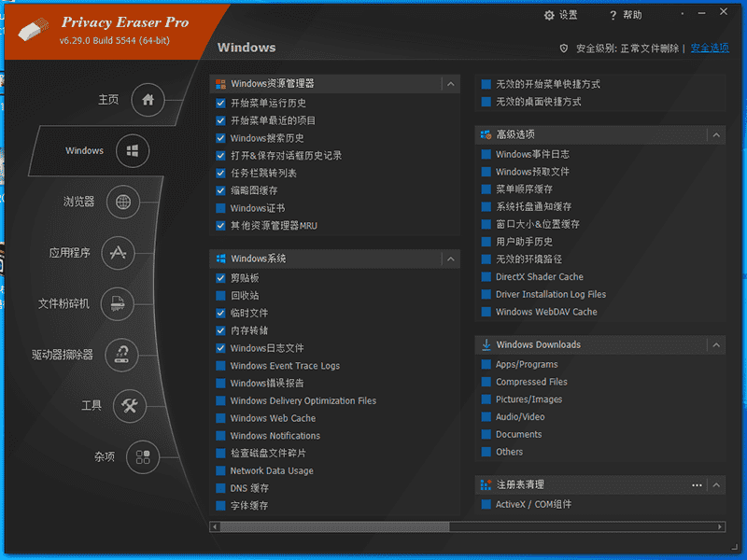Open 设置 settings text button
The width and height of the screenshot is (747, 560).
[569, 16]
